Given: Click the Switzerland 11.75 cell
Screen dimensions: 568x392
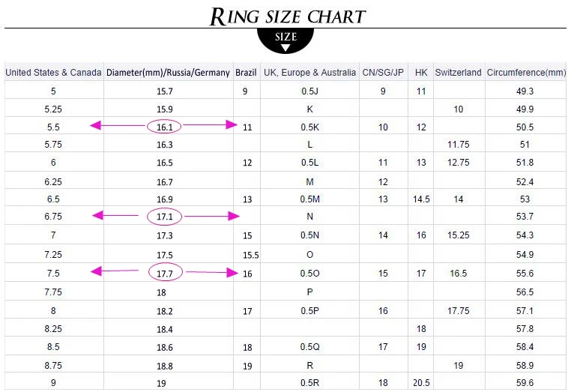Looking at the screenshot, I should [x=459, y=144].
